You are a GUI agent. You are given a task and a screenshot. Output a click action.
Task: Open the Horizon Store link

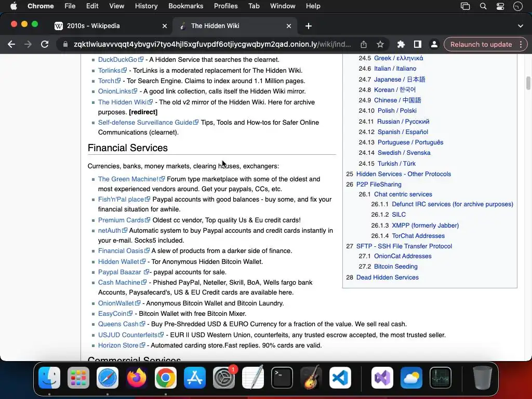pos(118,345)
